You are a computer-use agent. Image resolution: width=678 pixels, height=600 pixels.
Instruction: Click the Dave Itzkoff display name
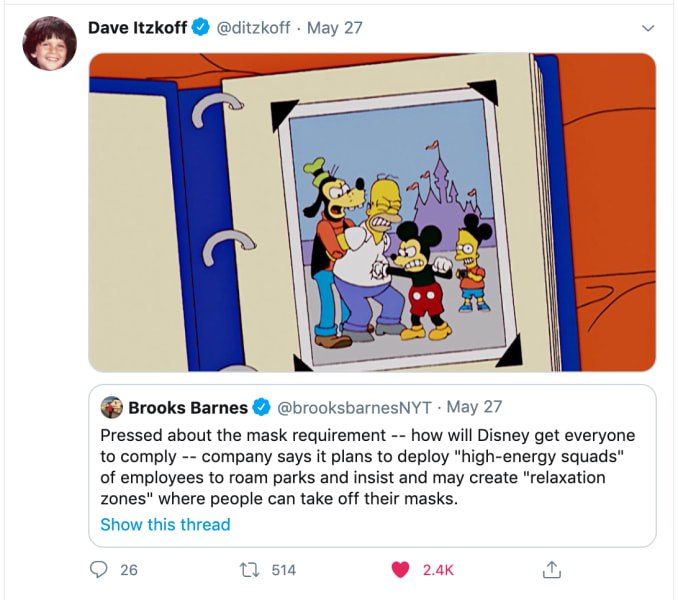click(137, 28)
